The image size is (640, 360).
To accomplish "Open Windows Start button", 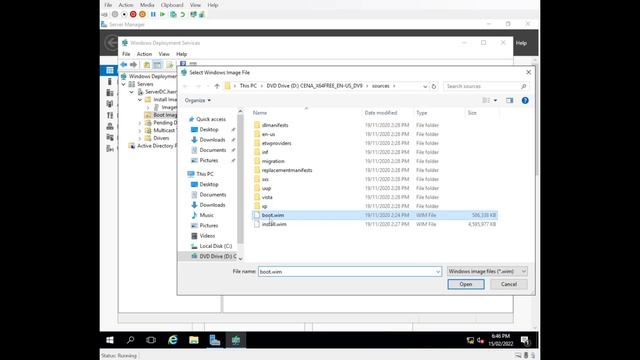I will 110,340.
